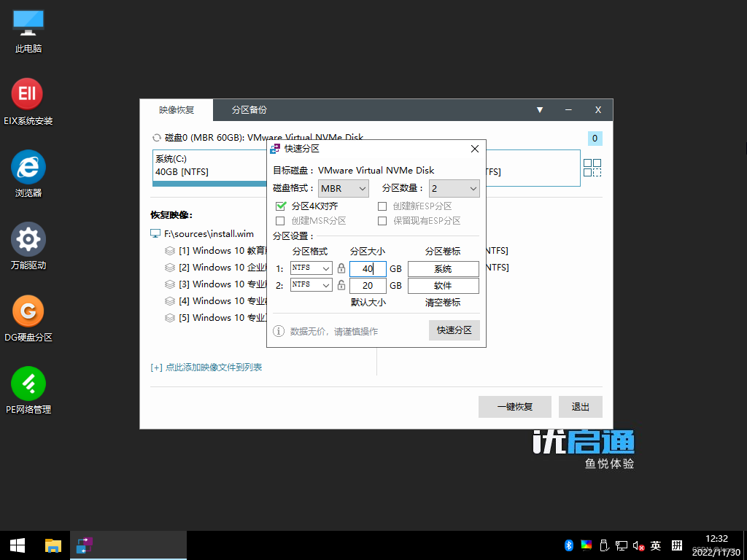The image size is (747, 560).
Task: Click 清空卷标 to clear labels
Action: [443, 303]
